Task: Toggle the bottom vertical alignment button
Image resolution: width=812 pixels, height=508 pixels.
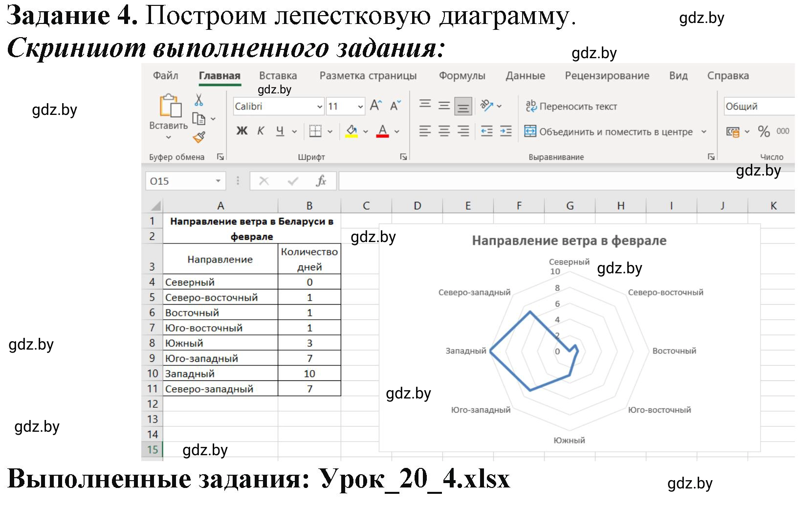Action: click(463, 106)
